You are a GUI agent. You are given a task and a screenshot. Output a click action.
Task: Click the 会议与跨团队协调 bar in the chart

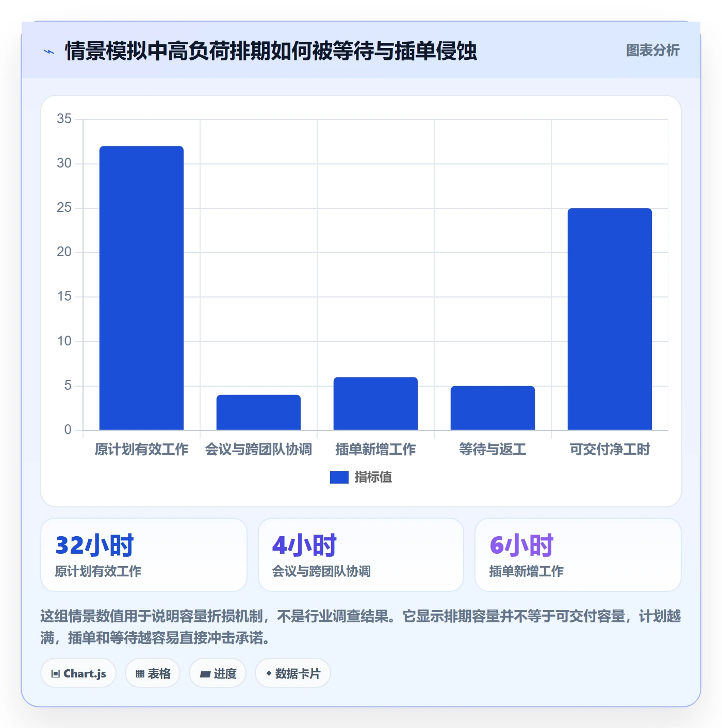click(258, 412)
